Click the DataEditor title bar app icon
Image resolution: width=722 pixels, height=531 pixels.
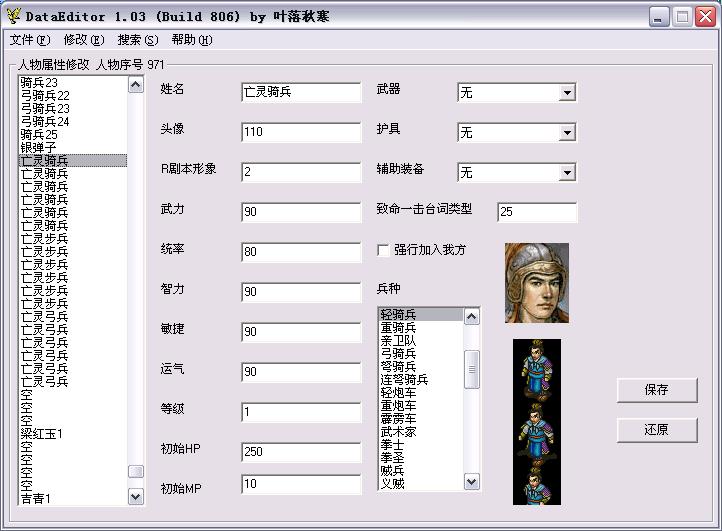click(x=13, y=16)
